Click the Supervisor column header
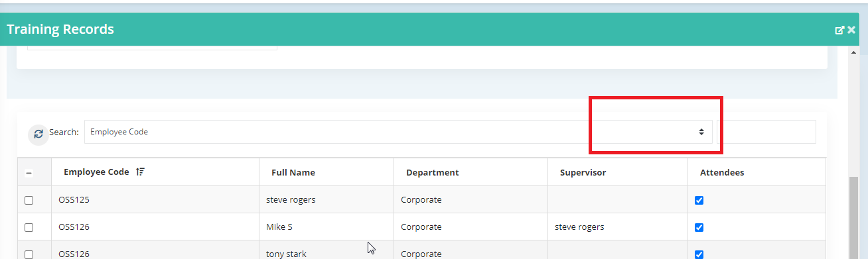Viewport: 868px width, 259px height. coord(583,172)
